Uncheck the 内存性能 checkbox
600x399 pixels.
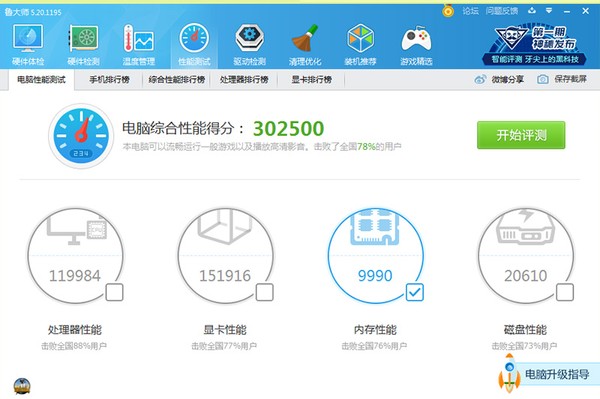(x=414, y=292)
